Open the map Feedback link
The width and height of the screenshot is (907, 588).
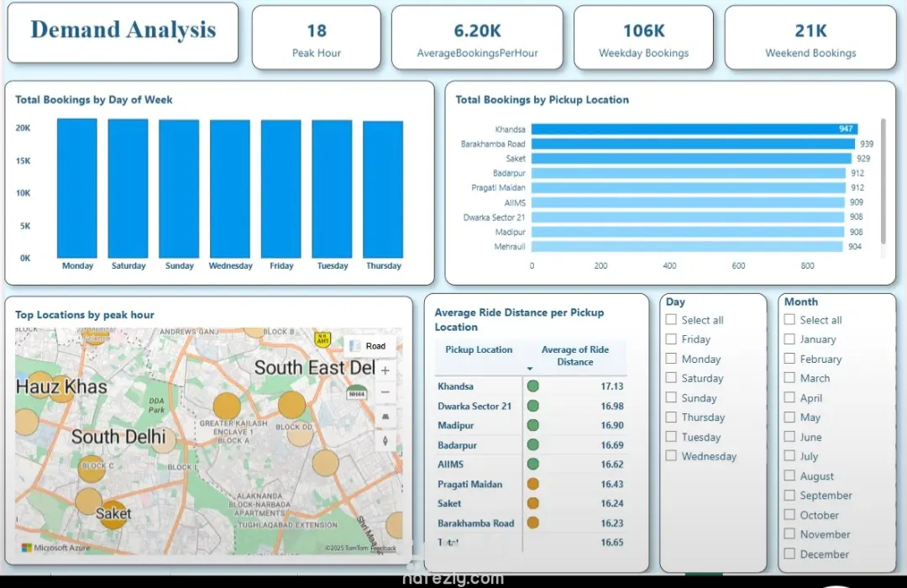[x=384, y=548]
